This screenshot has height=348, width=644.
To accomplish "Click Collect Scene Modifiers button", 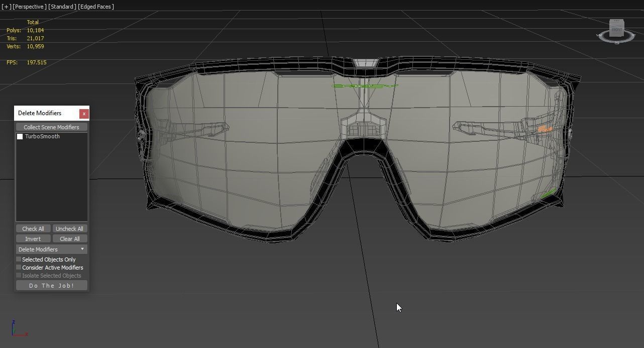I will point(51,127).
